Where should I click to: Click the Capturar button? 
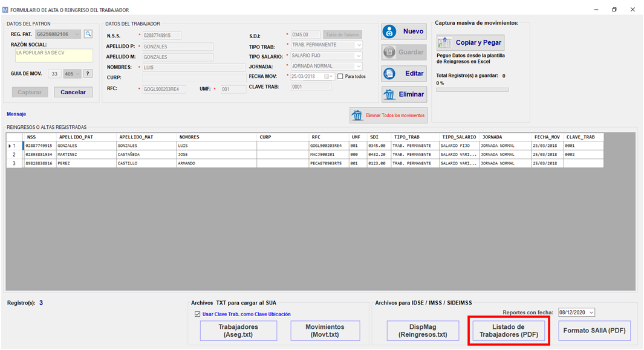[x=30, y=92]
